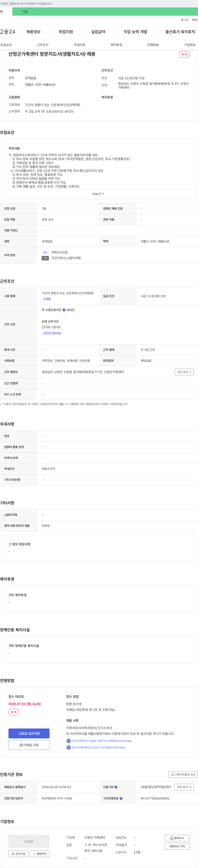This screenshot has width=198, height=868.
Task: Click the 근무시간 협의가능 tag
Action: (52, 333)
